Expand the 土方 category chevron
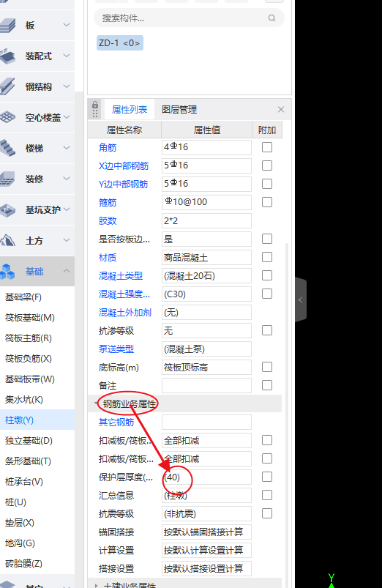This screenshot has height=588, width=382. (67, 240)
